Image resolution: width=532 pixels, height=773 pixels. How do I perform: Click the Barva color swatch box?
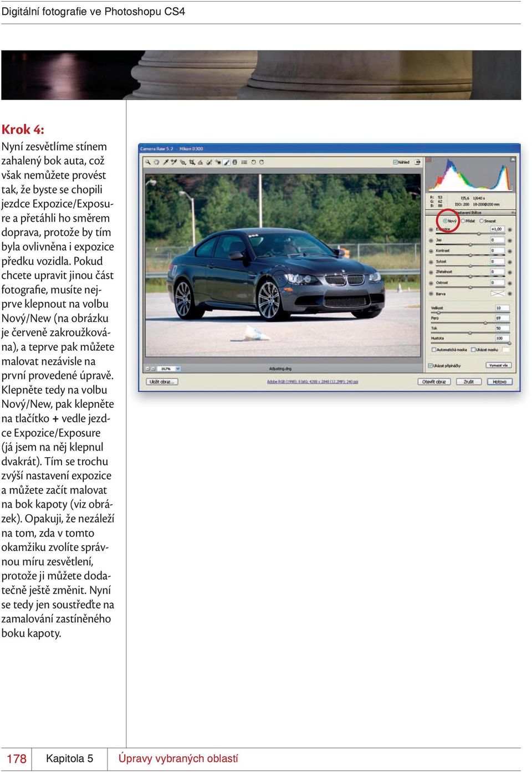click(x=498, y=294)
